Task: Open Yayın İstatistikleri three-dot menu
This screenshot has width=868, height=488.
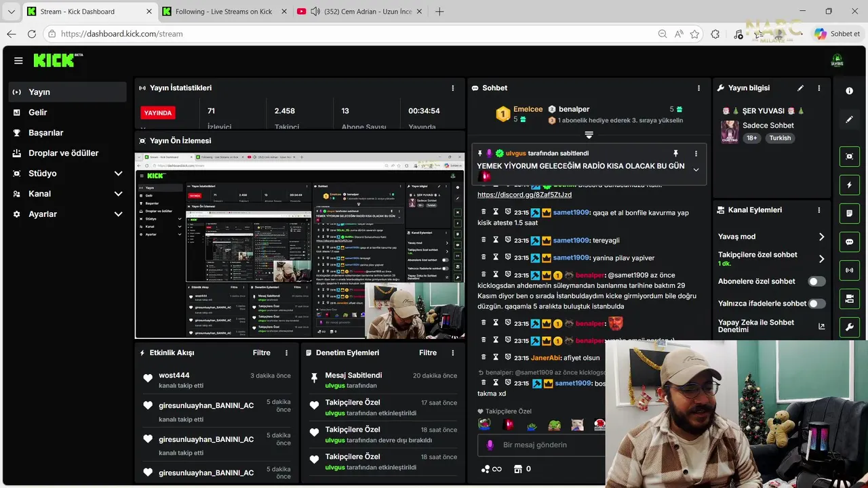Action: coord(453,88)
